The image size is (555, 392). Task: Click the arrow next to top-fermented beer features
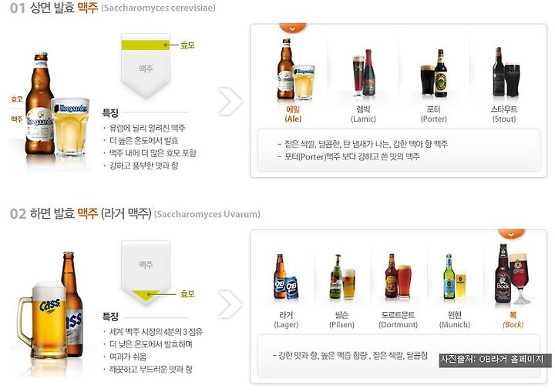230,102
